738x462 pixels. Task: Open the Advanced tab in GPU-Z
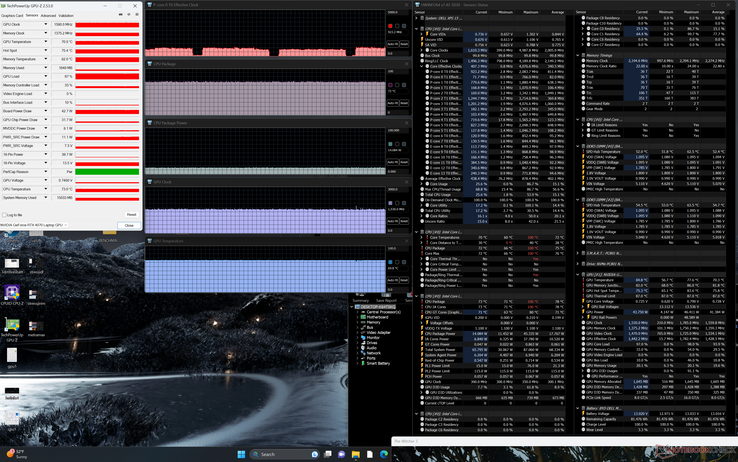pyautogui.click(x=48, y=16)
